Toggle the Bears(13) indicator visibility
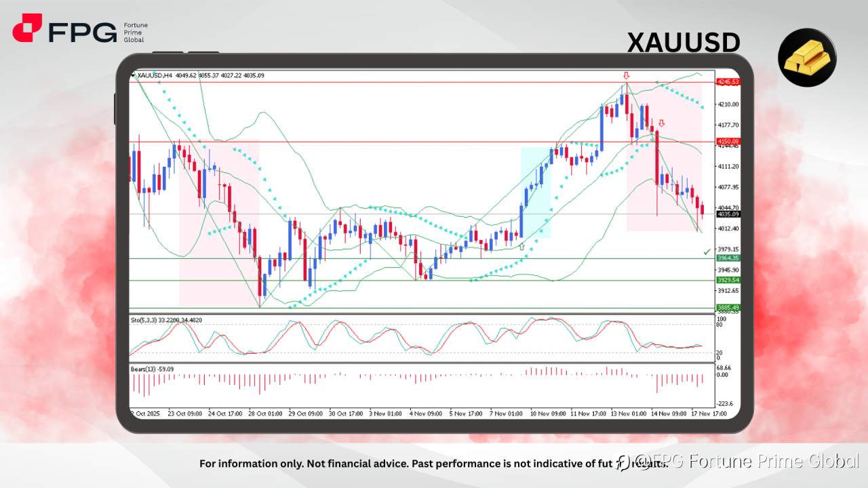 [x=144, y=369]
